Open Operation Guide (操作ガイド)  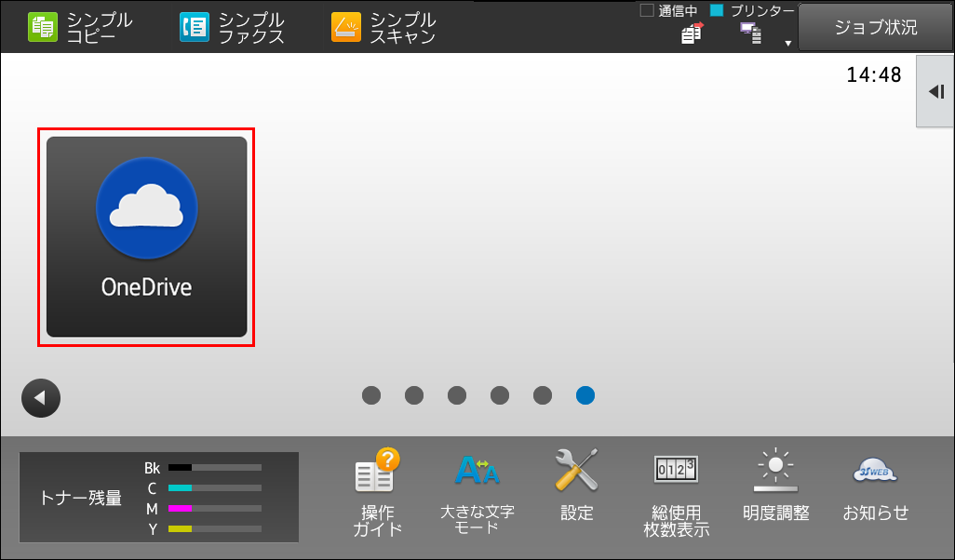pyautogui.click(x=378, y=492)
